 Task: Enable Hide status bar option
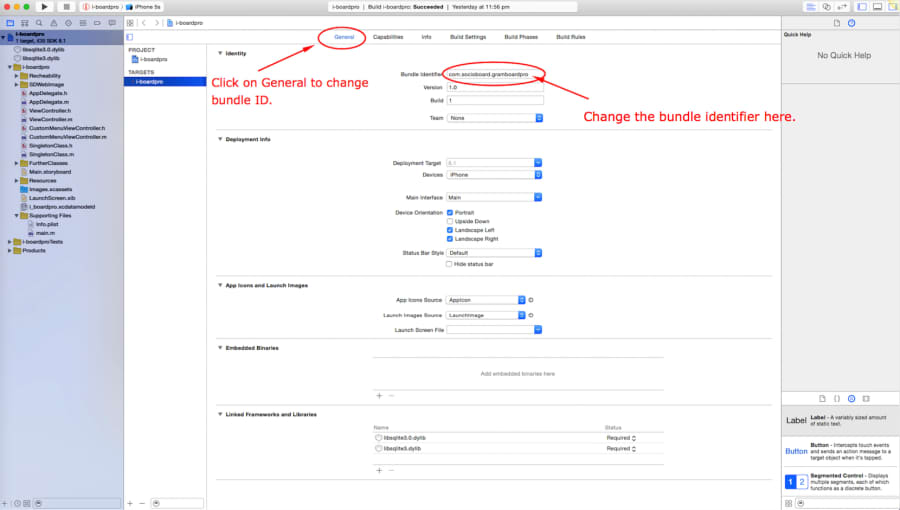449,264
